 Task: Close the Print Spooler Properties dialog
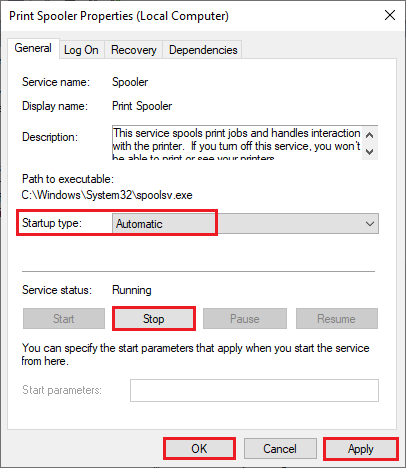click(390, 15)
